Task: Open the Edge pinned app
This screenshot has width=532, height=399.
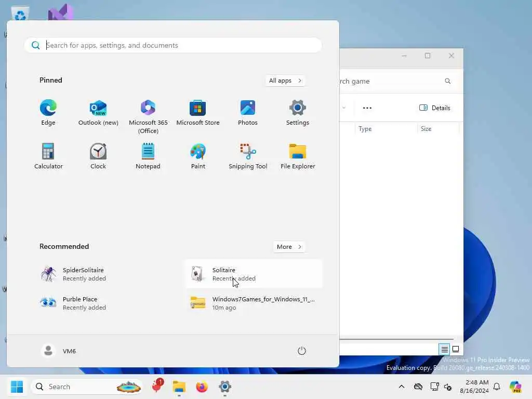Action: [48, 113]
